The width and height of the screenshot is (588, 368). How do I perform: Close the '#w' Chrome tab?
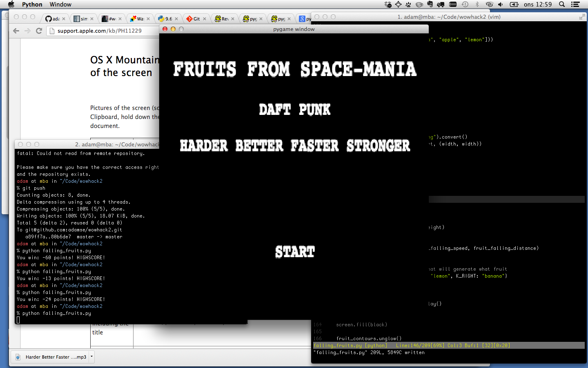tap(120, 19)
